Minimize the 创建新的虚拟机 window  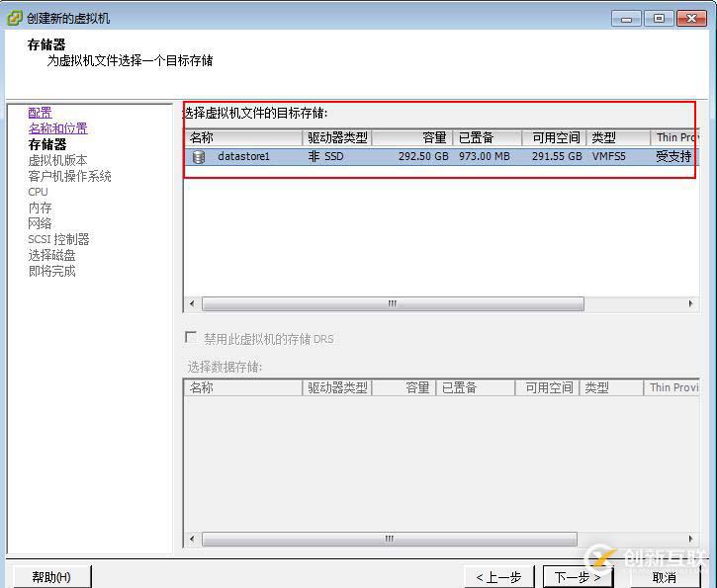coord(626,19)
